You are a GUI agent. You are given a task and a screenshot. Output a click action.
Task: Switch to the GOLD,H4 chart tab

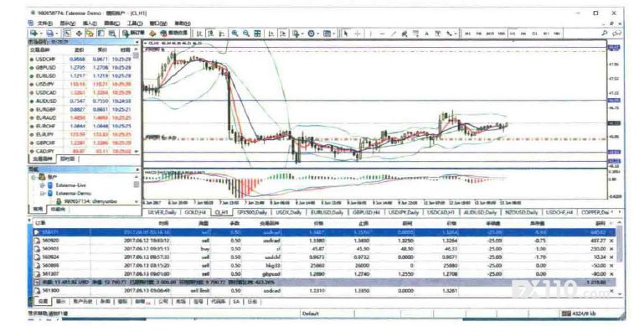point(195,213)
